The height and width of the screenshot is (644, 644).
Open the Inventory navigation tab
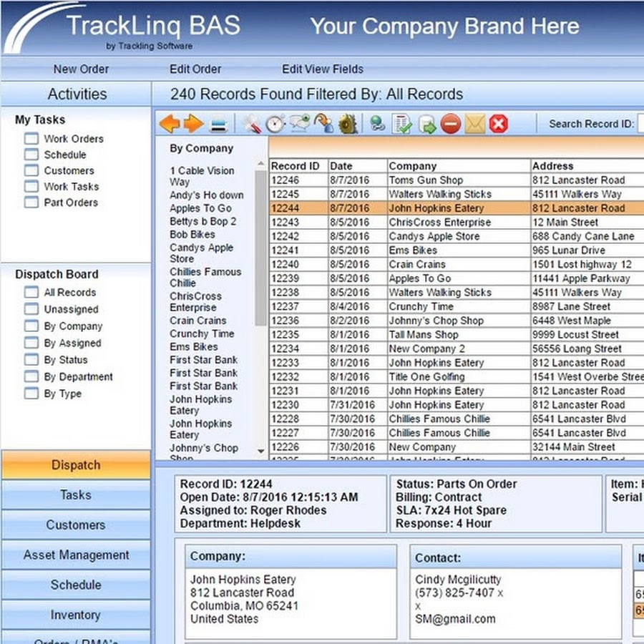coord(76,615)
